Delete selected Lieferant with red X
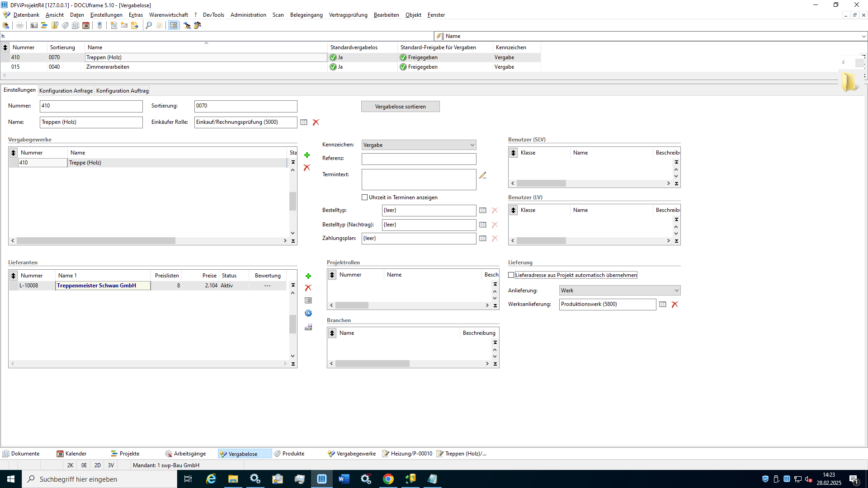868x488 pixels. click(308, 288)
